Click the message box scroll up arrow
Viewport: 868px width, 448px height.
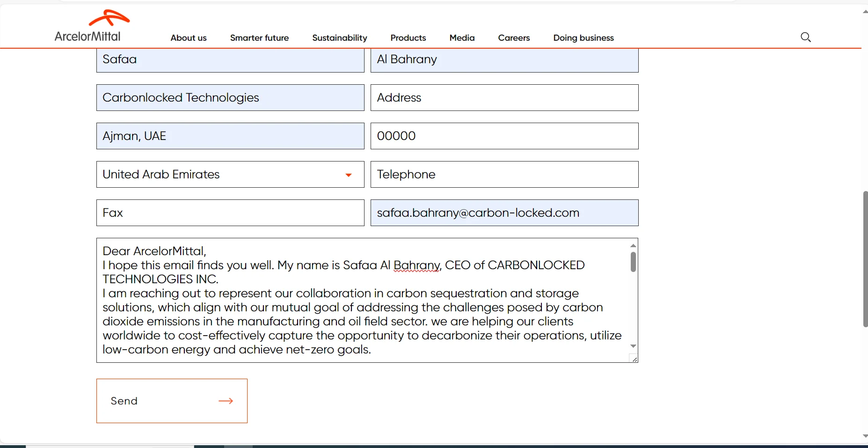coord(633,245)
